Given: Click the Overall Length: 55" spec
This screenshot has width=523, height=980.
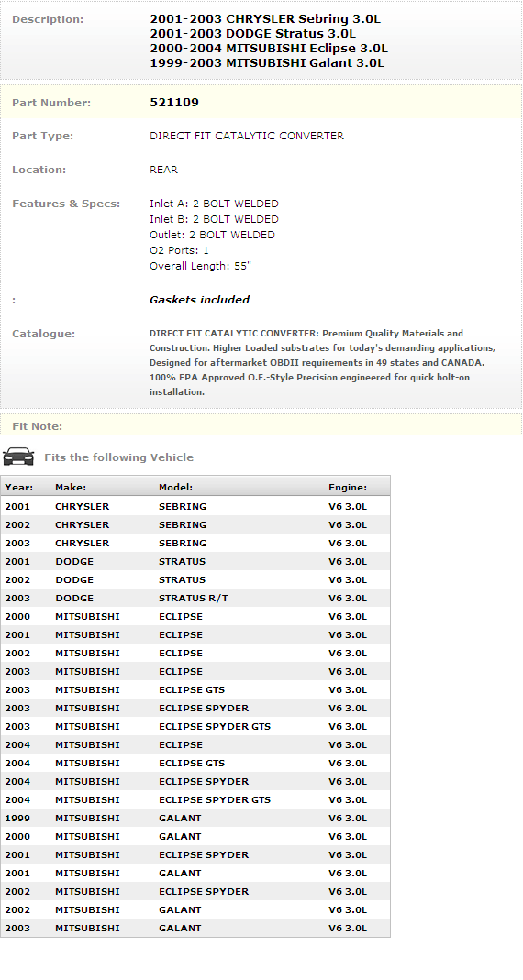Looking at the screenshot, I should (x=200, y=266).
